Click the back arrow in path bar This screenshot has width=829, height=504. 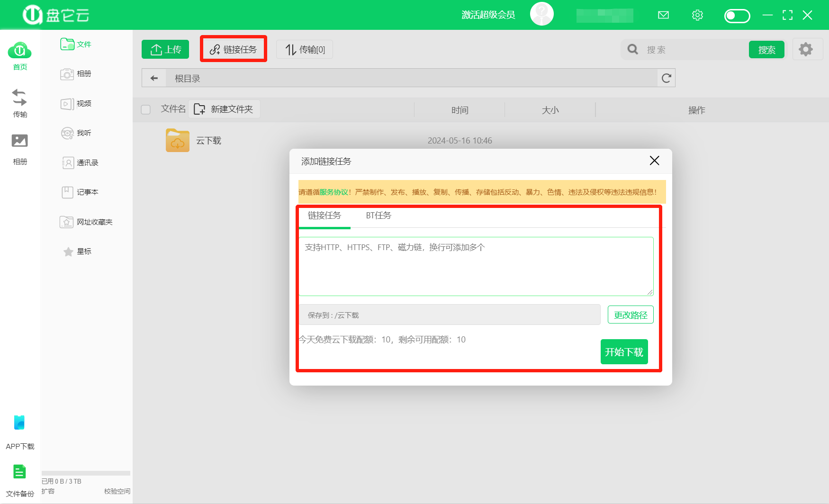[154, 78]
